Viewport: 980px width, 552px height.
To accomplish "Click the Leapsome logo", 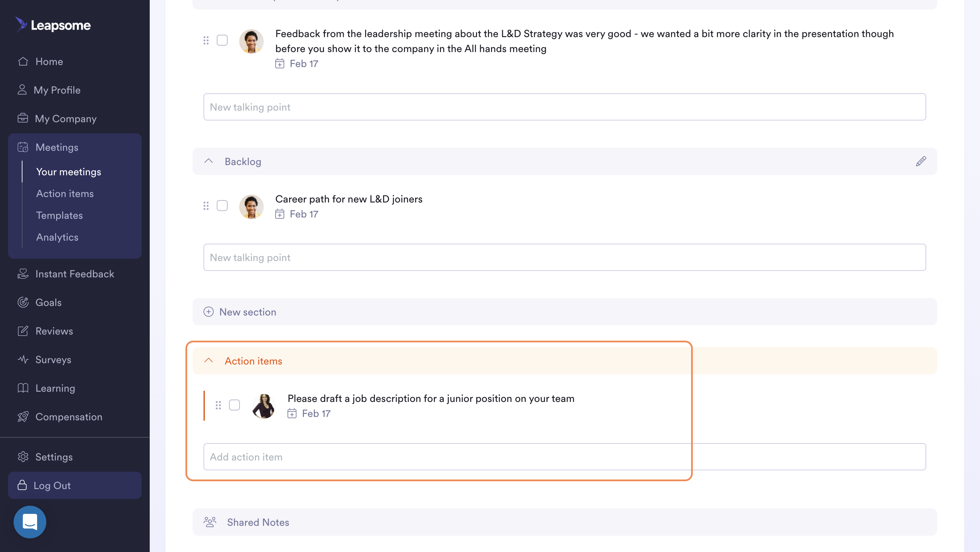I will coord(53,25).
